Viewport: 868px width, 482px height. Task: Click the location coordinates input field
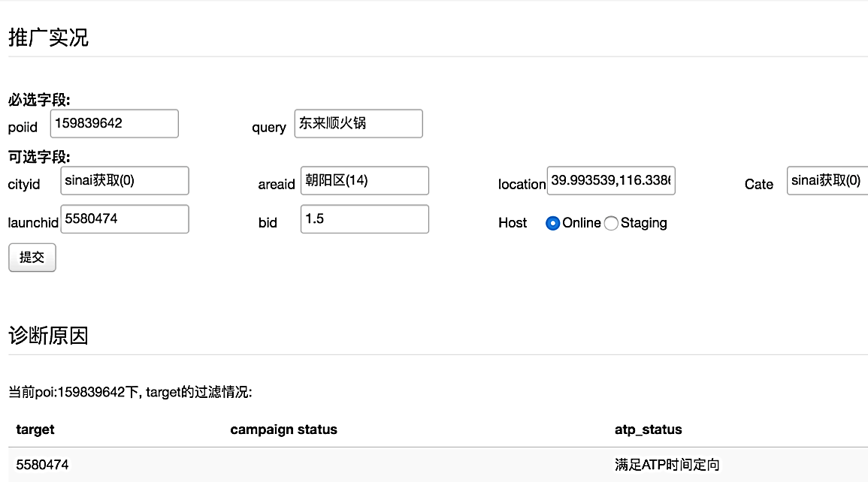click(x=611, y=181)
